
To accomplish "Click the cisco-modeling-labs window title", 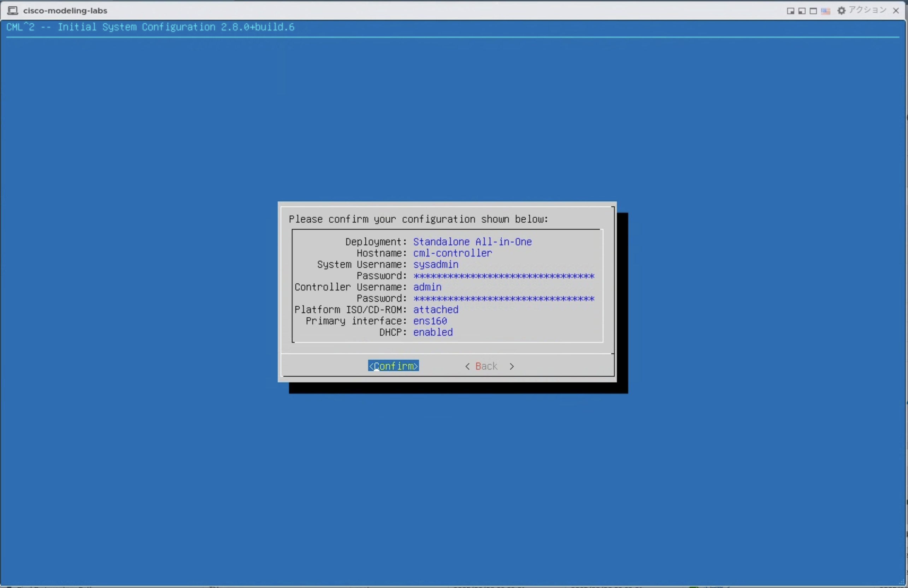I will click(x=65, y=11).
